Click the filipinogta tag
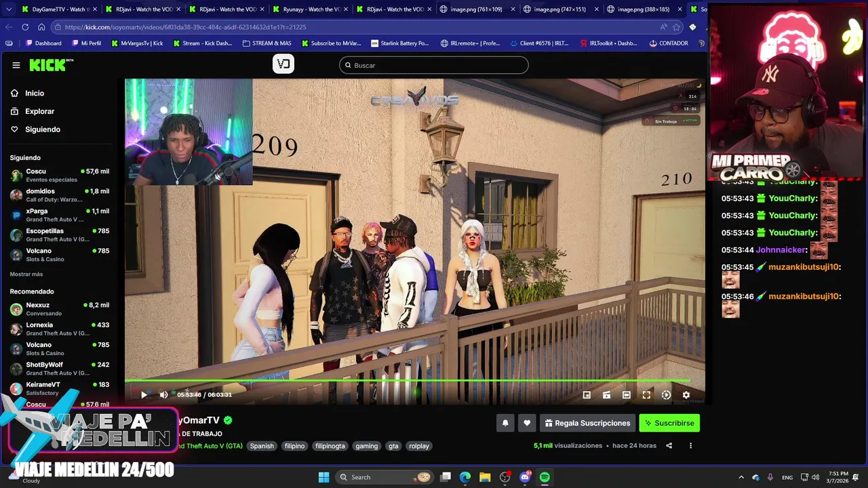The width and height of the screenshot is (868, 488). point(330,446)
